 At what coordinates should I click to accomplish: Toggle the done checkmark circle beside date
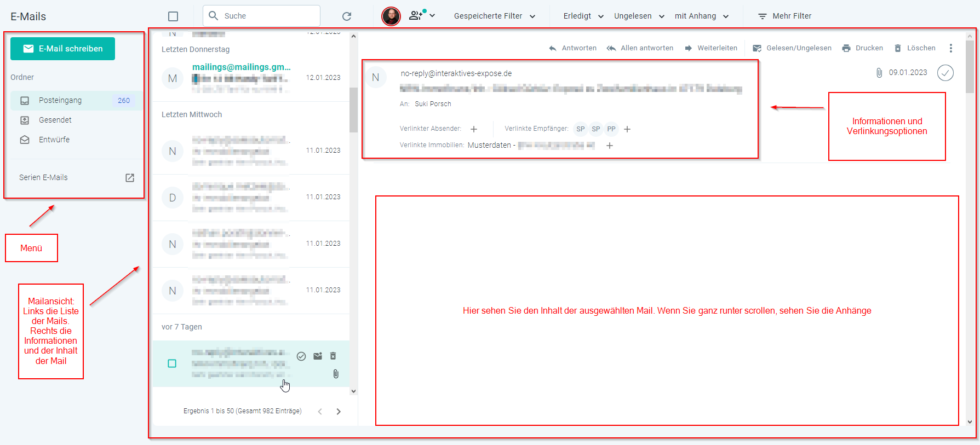pos(945,73)
